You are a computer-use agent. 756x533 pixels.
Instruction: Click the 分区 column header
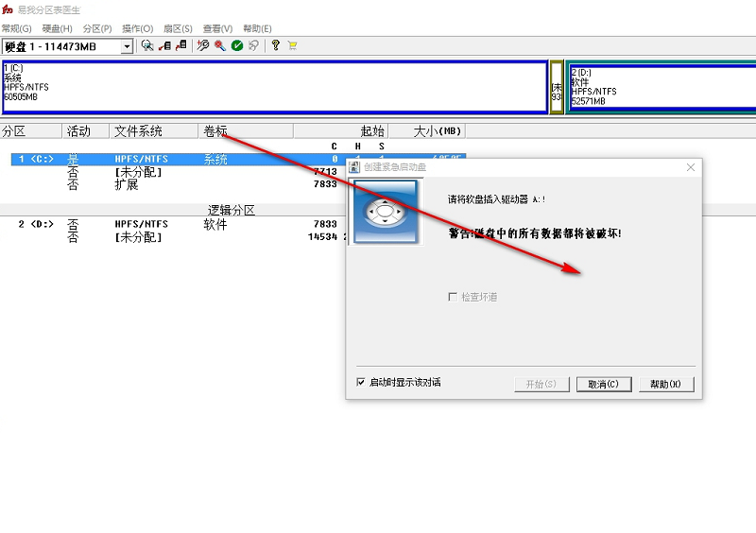click(x=31, y=131)
